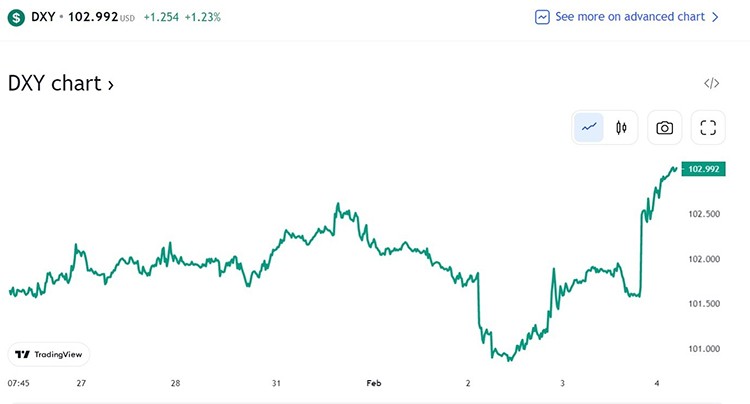The width and height of the screenshot is (750, 404).
Task: Click the green DXY dollar symbol icon
Action: [16, 17]
